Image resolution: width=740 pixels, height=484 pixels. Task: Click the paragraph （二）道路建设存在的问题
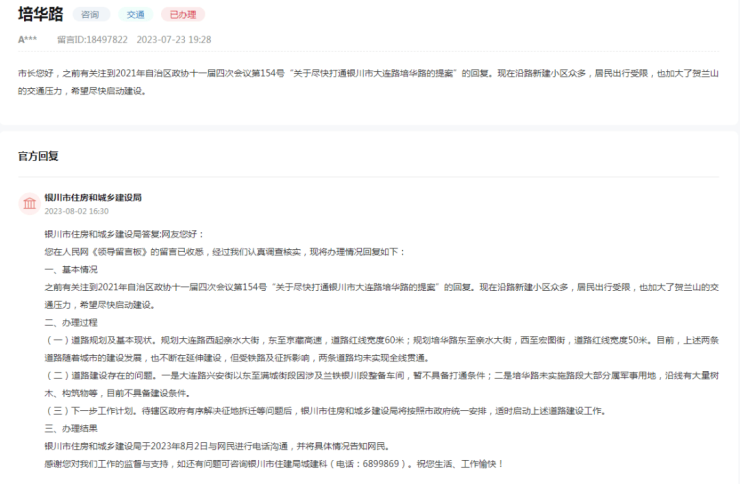pyautogui.click(x=380, y=384)
